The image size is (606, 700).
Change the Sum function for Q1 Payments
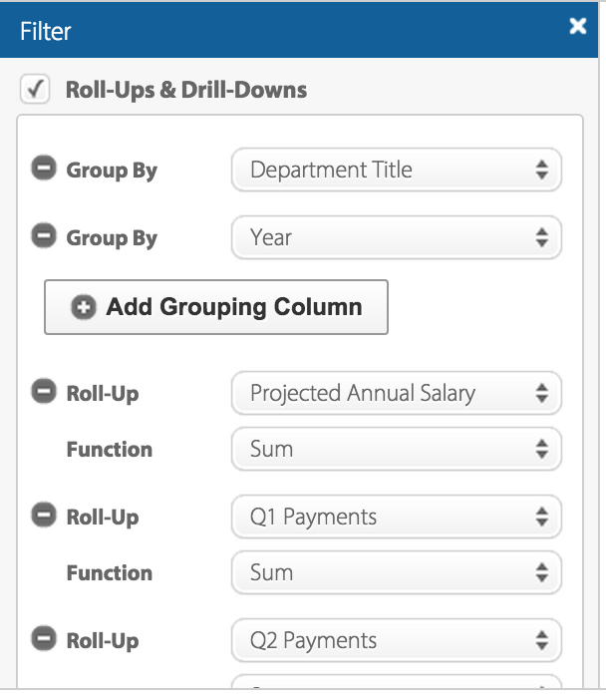396,573
